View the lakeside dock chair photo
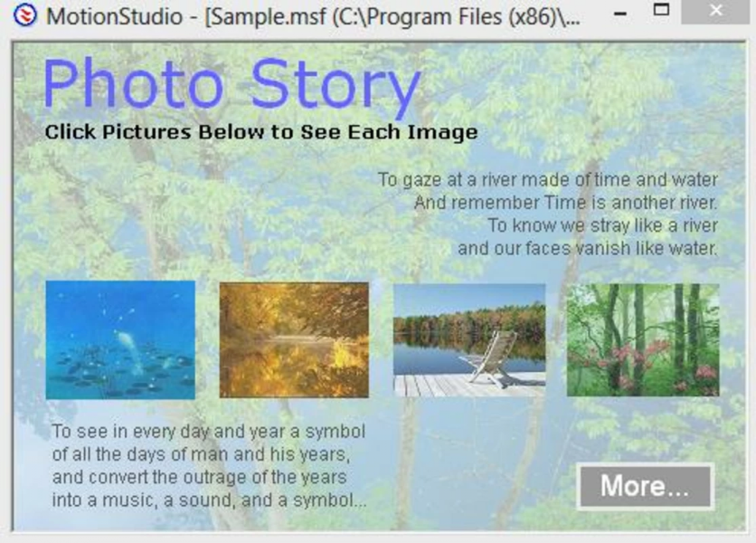 pos(468,339)
